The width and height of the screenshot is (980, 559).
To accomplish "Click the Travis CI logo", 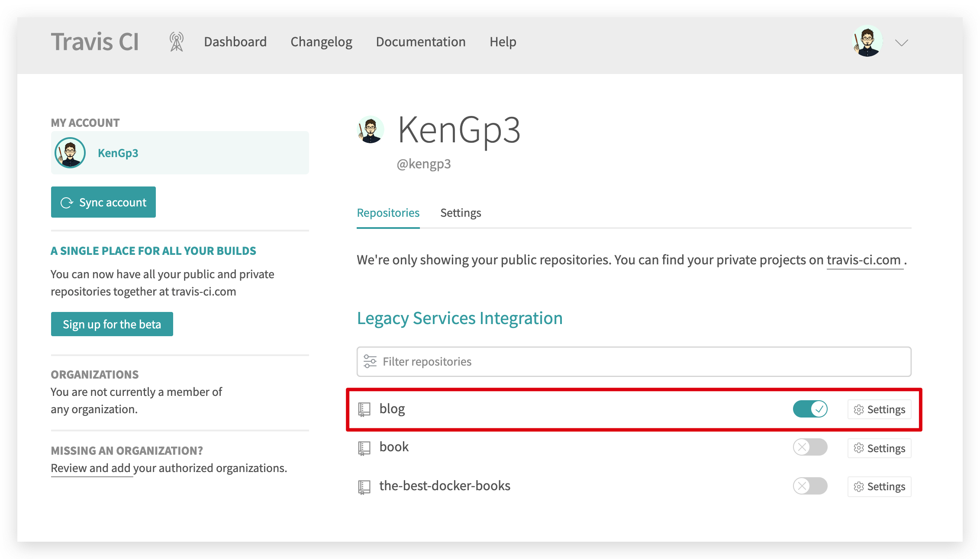I will click(95, 42).
